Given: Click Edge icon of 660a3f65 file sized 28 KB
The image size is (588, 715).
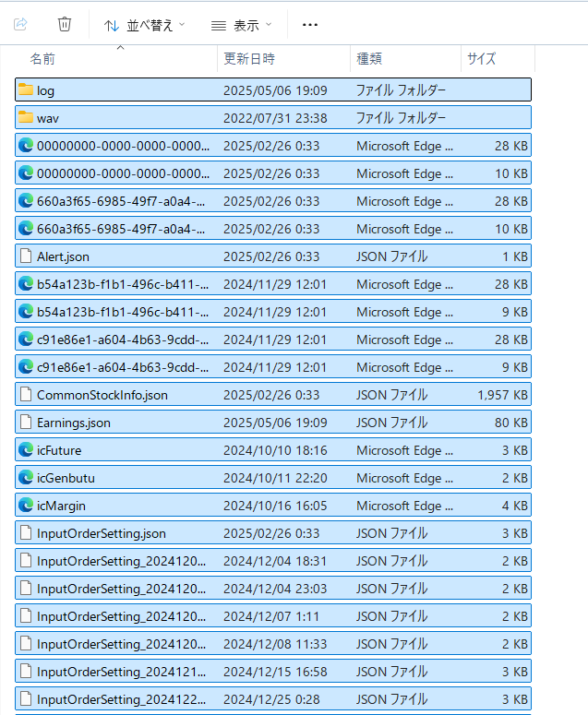Looking at the screenshot, I should point(26,201).
